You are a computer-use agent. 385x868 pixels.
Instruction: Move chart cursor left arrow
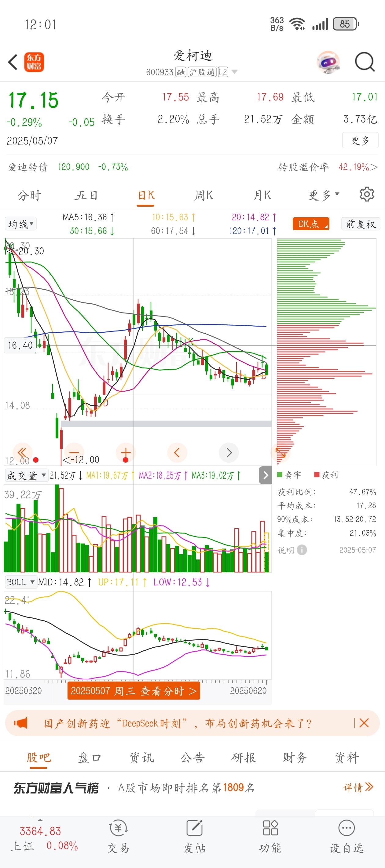point(177,452)
